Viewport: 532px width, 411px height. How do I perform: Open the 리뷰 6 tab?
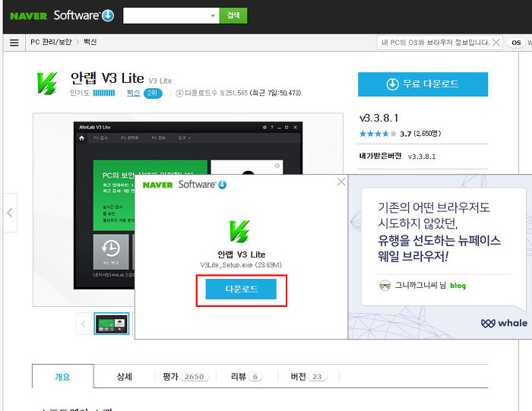point(247,376)
